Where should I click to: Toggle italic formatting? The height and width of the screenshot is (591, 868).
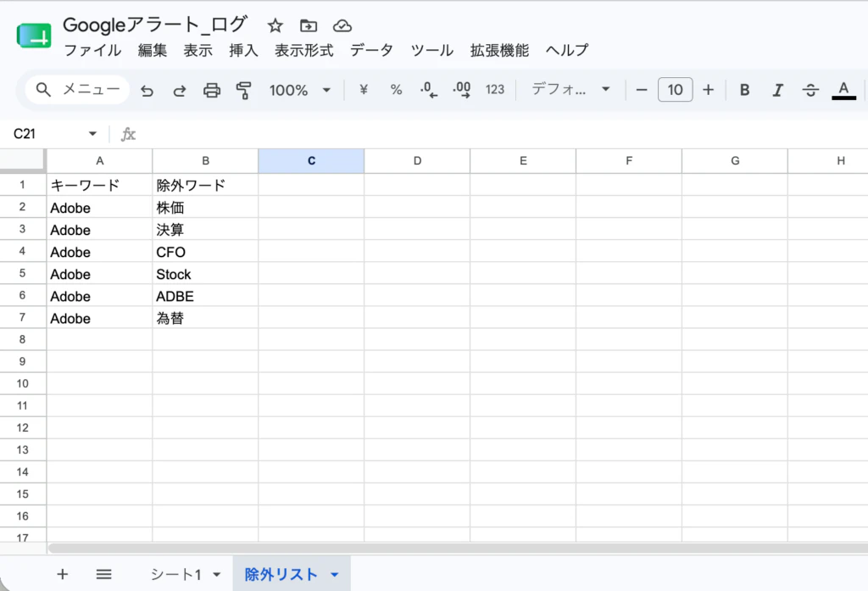pyautogui.click(x=777, y=90)
